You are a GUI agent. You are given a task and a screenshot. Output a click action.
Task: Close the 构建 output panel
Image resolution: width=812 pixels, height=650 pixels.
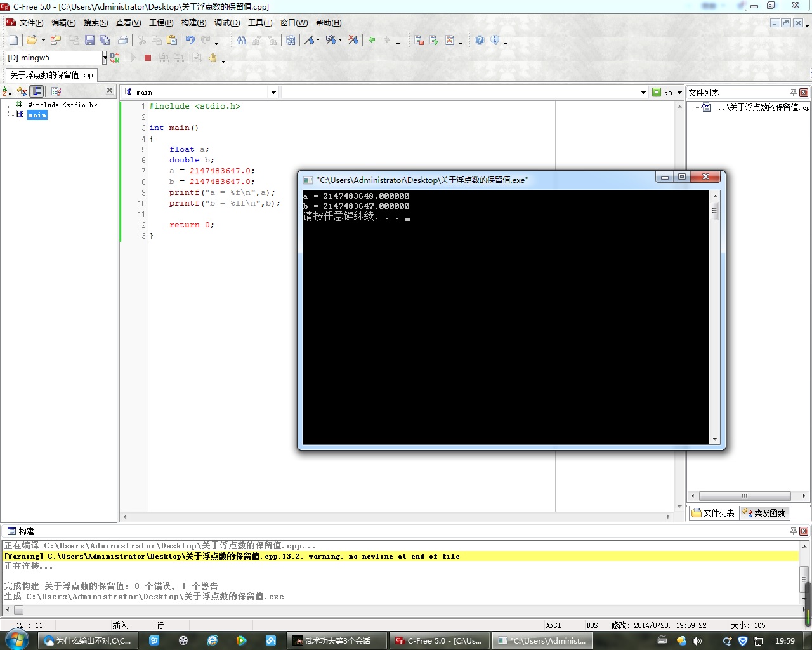pyautogui.click(x=804, y=531)
